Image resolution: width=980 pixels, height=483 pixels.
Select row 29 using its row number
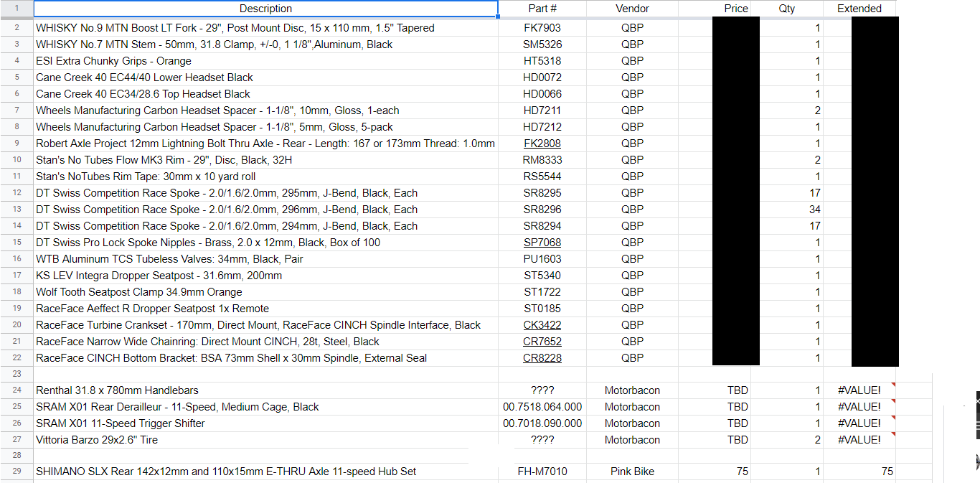17,472
